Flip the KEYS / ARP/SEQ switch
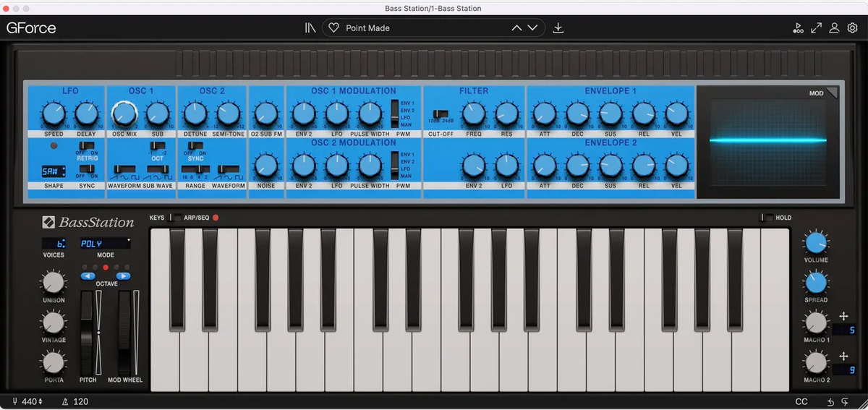This screenshot has height=410, width=868. [x=175, y=217]
